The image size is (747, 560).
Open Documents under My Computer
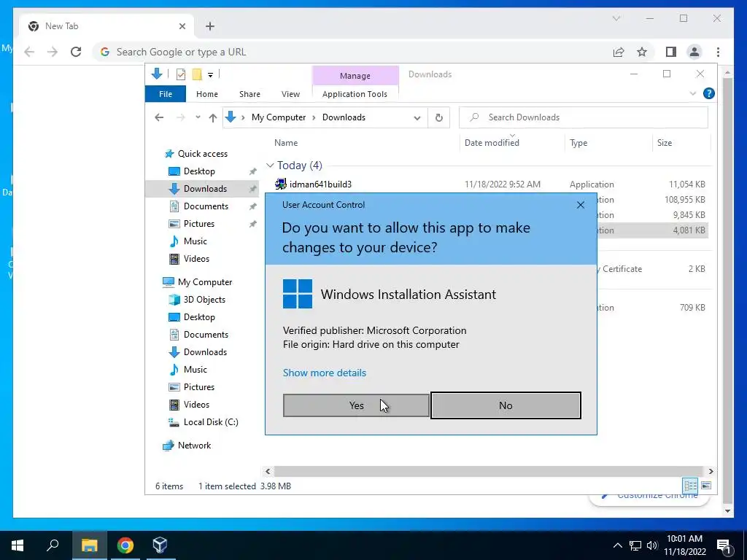206,335
